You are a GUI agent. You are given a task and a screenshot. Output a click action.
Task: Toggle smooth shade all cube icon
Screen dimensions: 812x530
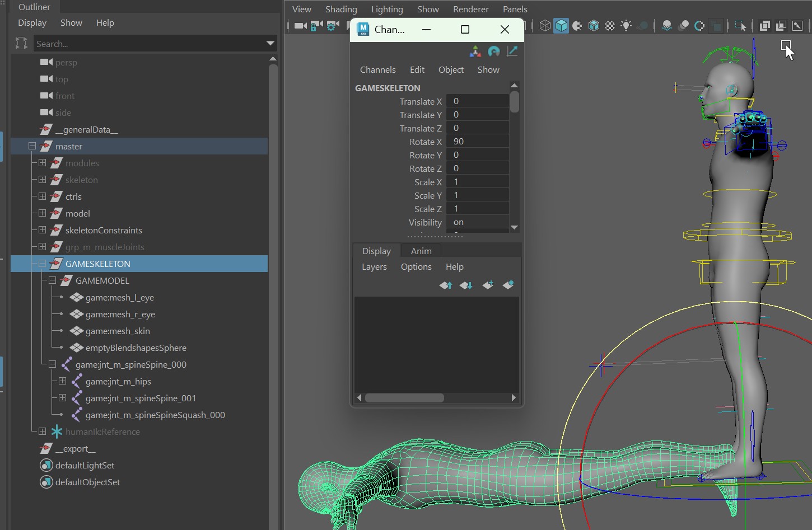(561, 26)
